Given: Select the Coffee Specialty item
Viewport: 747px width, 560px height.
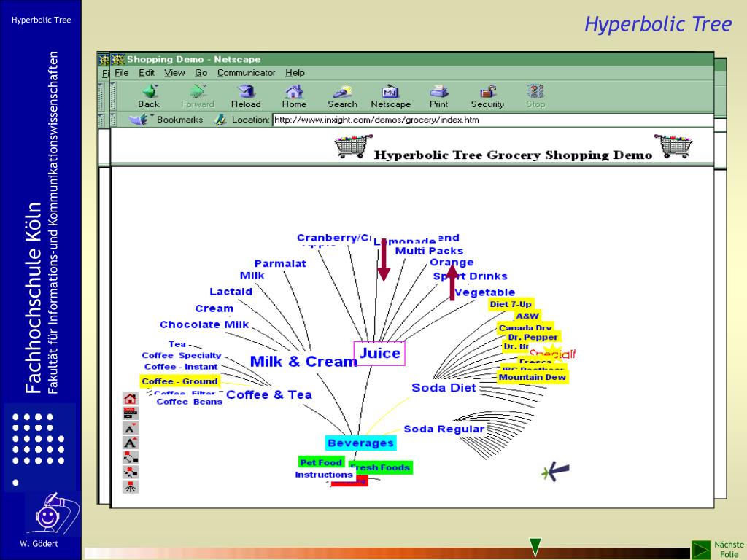Looking at the screenshot, I should pyautogui.click(x=182, y=355).
